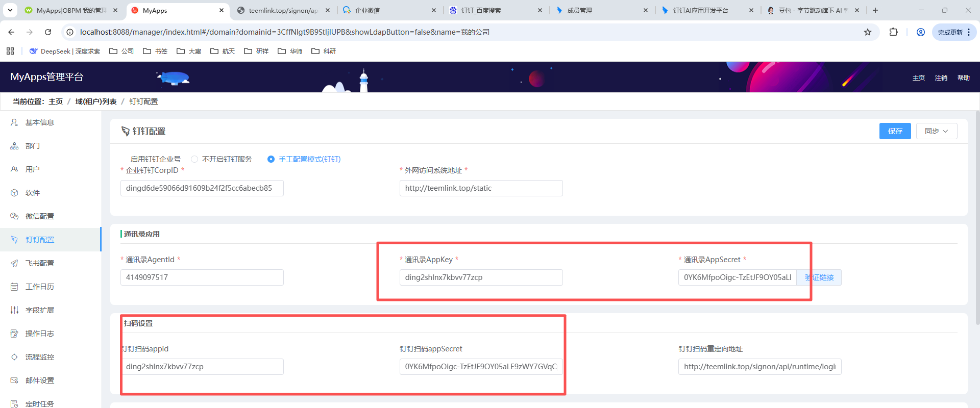
Task: Switch to 钉钉_百度搜索 browser tab
Action: 496,10
